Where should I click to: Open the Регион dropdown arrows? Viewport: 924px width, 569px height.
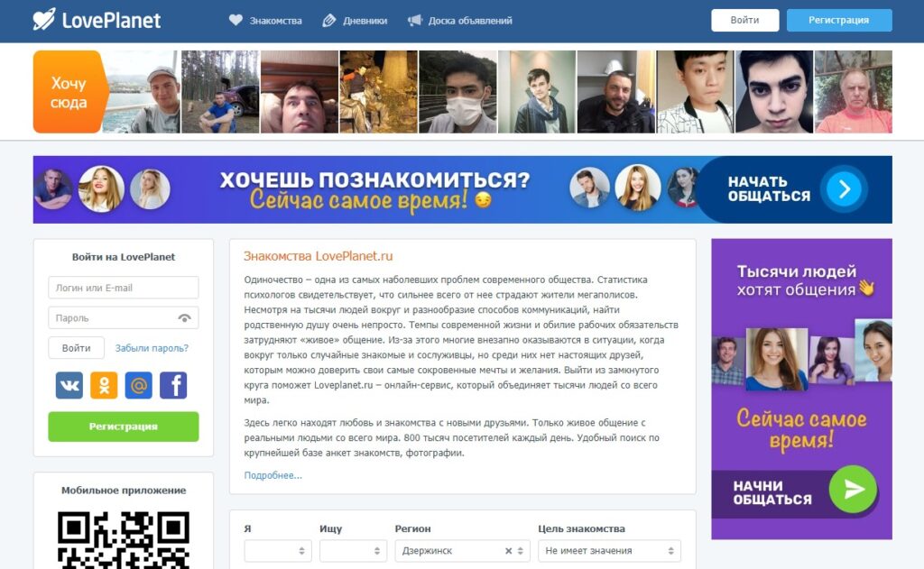point(521,551)
